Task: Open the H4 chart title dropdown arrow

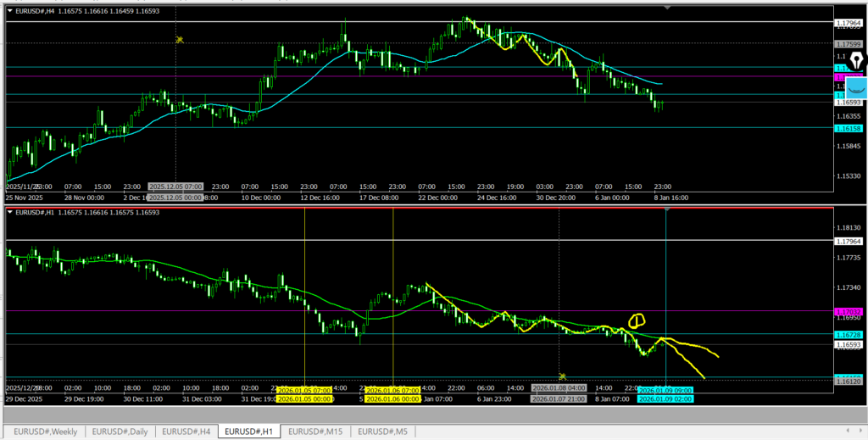Action: (10, 9)
